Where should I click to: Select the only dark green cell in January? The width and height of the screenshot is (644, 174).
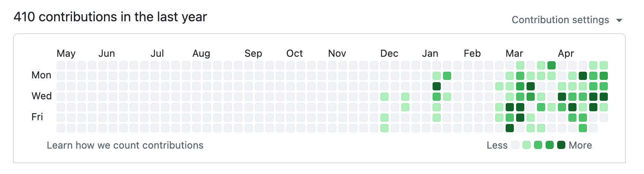click(437, 86)
